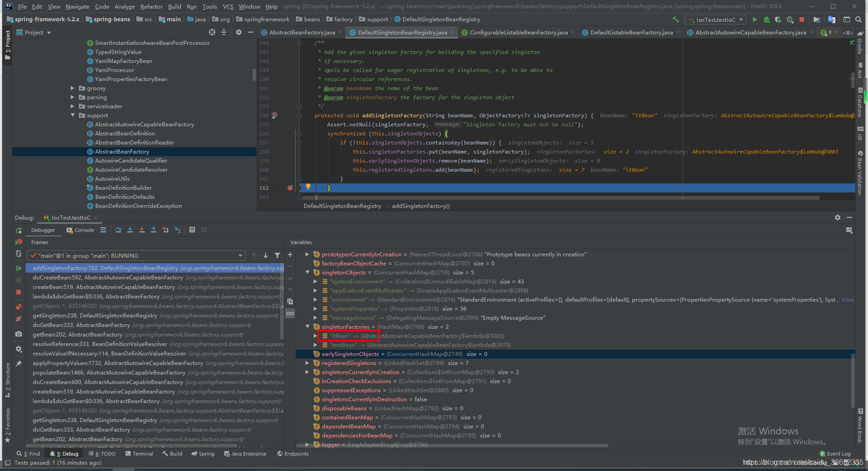Viewport: 868px width, 471px height.
Task: Click the Project tree vertical scrollbar
Action: pos(254,74)
